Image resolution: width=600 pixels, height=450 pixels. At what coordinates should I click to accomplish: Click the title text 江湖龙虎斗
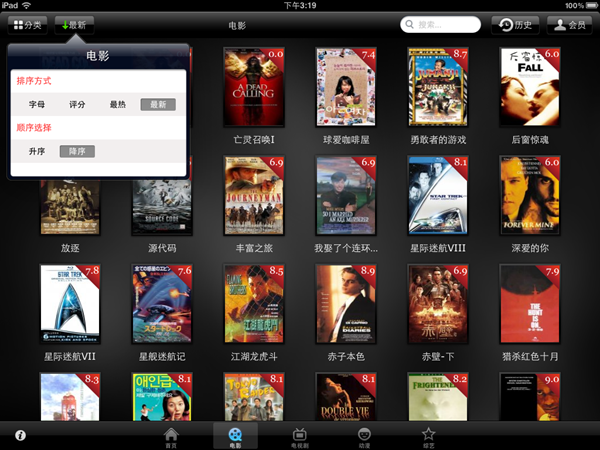(x=254, y=357)
